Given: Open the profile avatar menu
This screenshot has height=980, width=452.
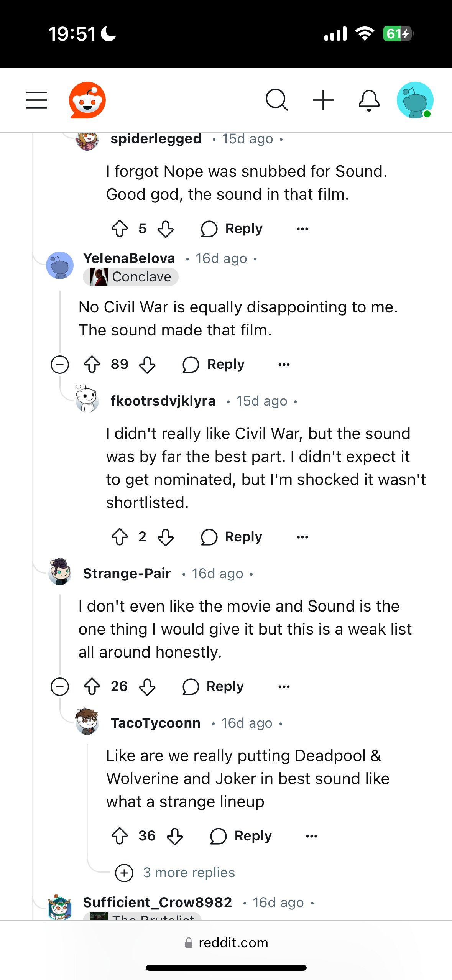Looking at the screenshot, I should (415, 100).
